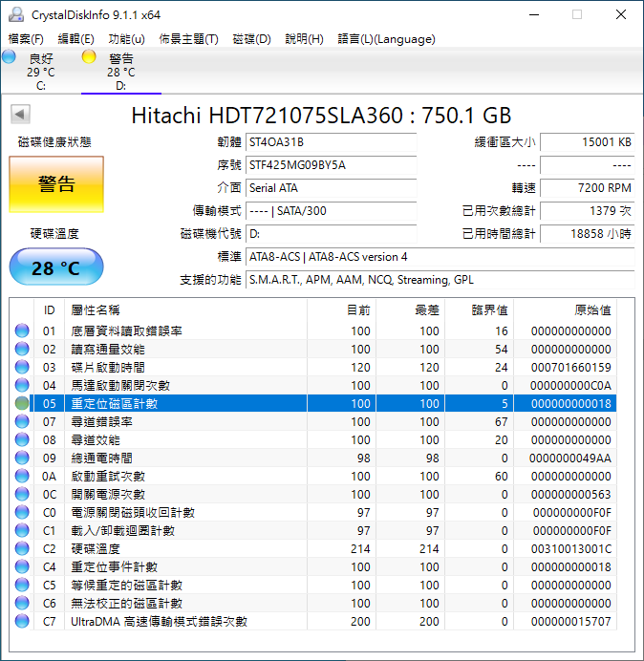This screenshot has height=661, width=644.
Task: Select the 底層資料讀取錯誤率 attribute row
Action: pyautogui.click(x=314, y=330)
